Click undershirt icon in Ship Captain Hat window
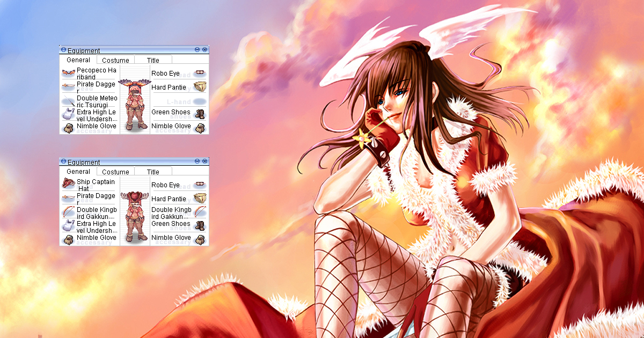644x338 pixels. coord(68,225)
